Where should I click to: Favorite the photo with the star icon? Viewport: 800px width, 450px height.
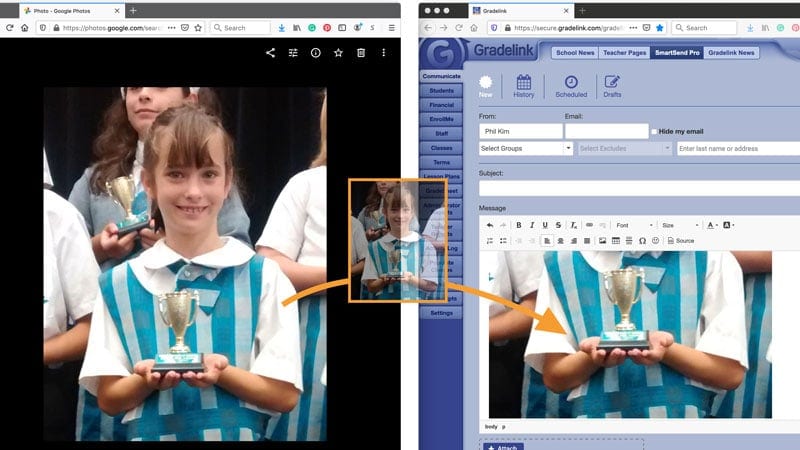338,53
